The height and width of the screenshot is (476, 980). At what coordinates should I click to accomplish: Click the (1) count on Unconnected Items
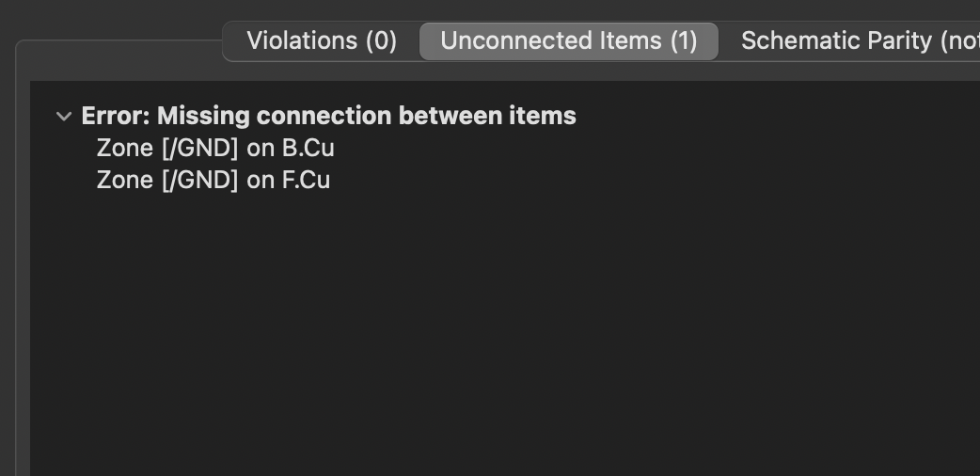(x=684, y=41)
